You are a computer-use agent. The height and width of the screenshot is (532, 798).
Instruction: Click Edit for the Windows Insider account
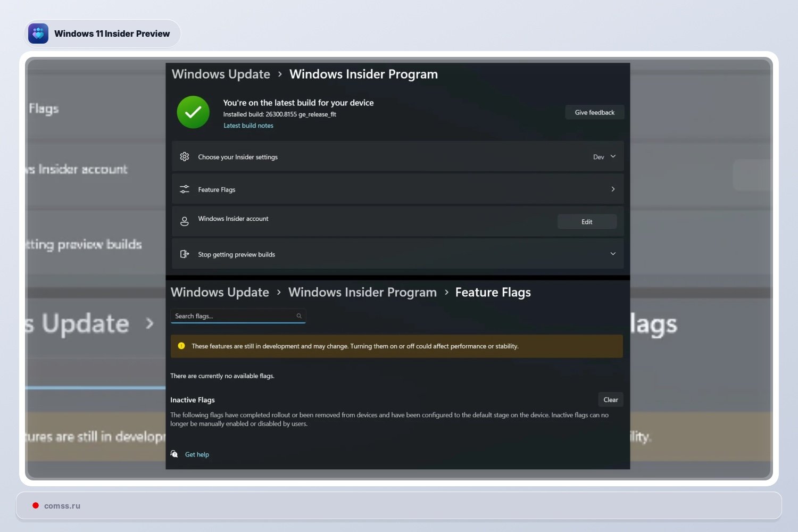587,222
